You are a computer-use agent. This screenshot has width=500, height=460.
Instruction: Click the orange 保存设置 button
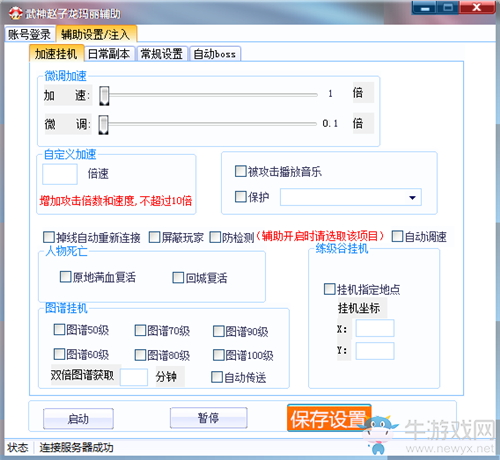[x=329, y=418]
